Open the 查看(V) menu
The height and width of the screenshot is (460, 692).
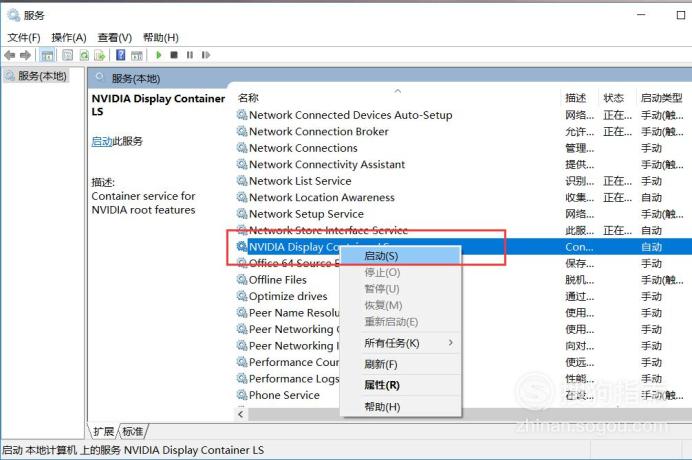click(115, 38)
